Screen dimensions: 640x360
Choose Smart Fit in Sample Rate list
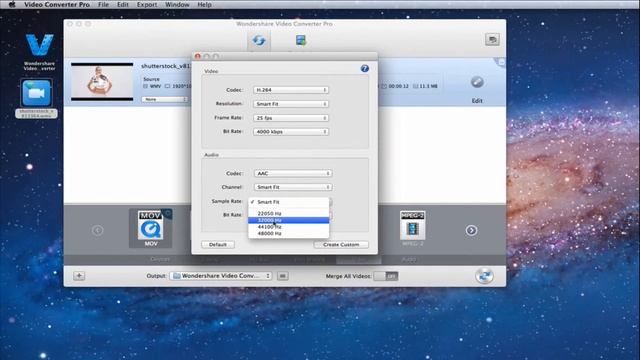tap(289, 202)
